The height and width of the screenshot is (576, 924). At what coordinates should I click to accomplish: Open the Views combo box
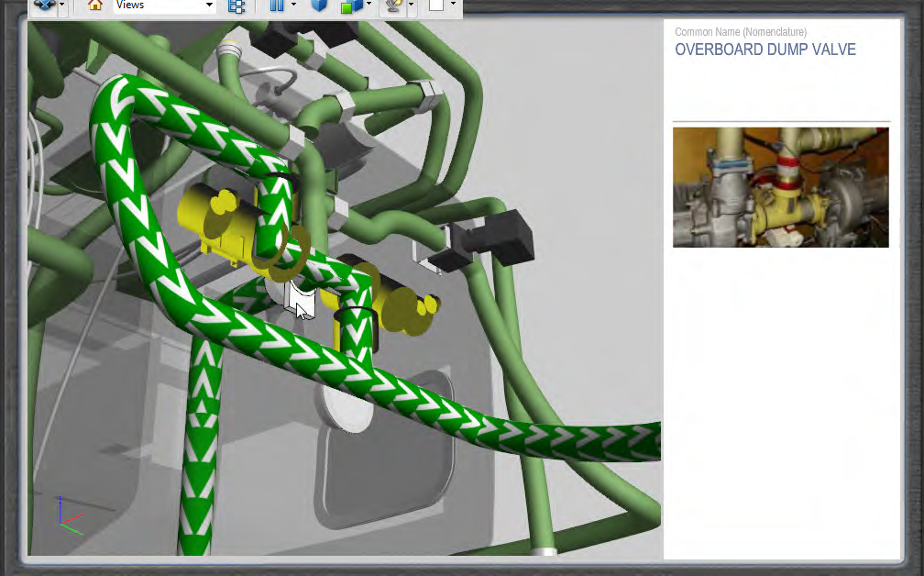coord(164,6)
